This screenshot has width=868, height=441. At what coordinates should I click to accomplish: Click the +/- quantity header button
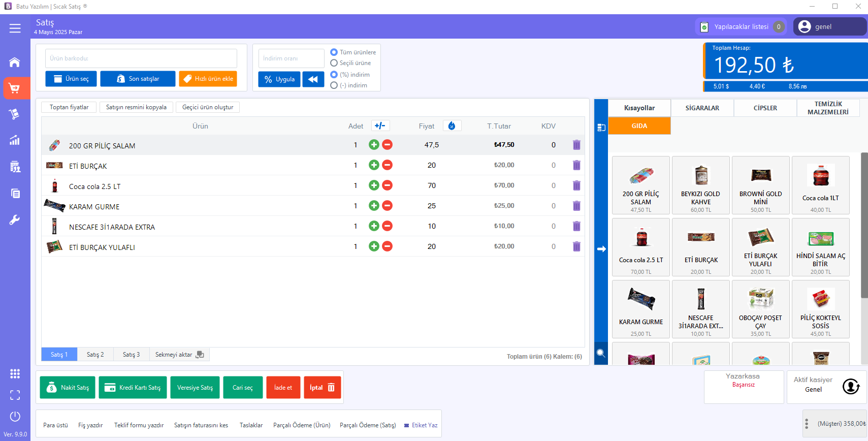coord(380,125)
